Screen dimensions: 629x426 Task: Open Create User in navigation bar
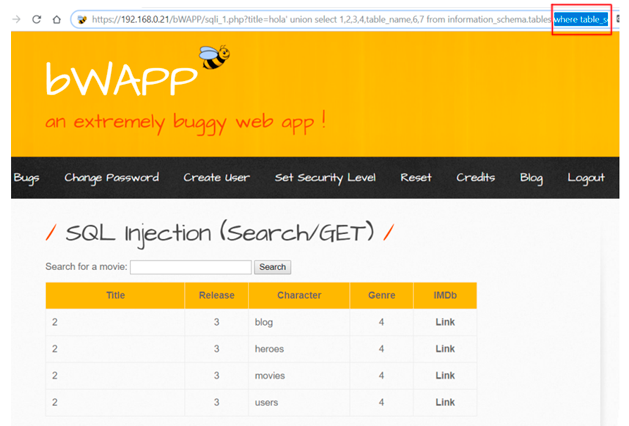coord(216,178)
